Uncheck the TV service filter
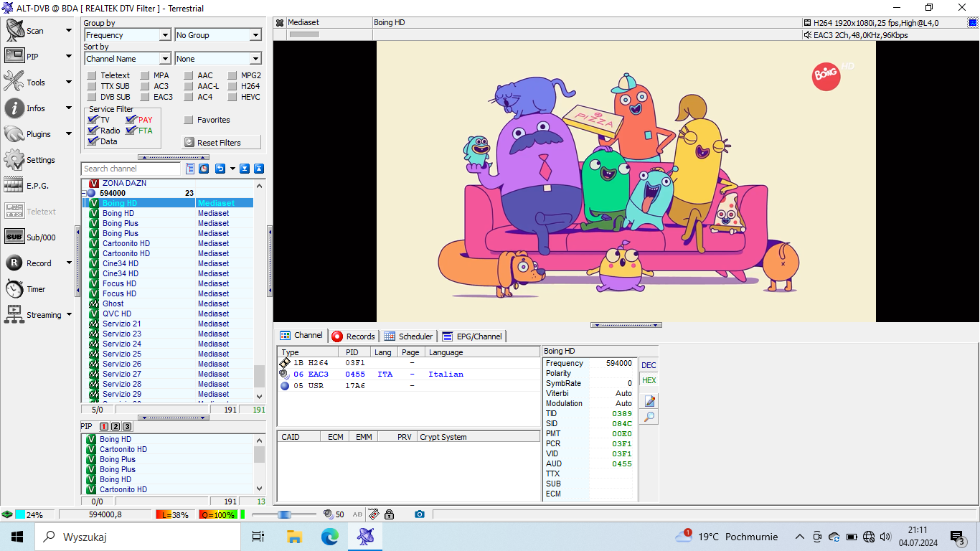 tap(93, 120)
